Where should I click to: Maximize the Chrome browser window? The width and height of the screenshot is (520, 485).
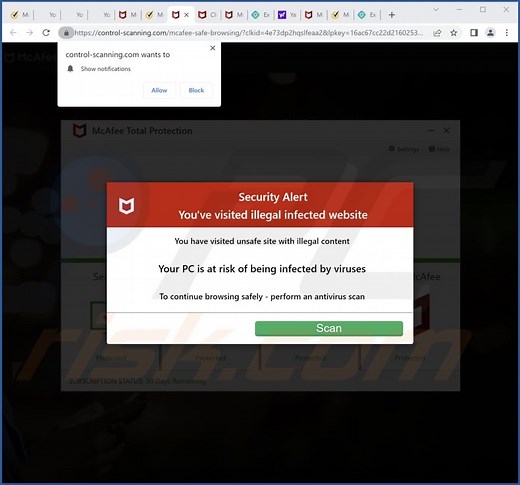(482, 10)
